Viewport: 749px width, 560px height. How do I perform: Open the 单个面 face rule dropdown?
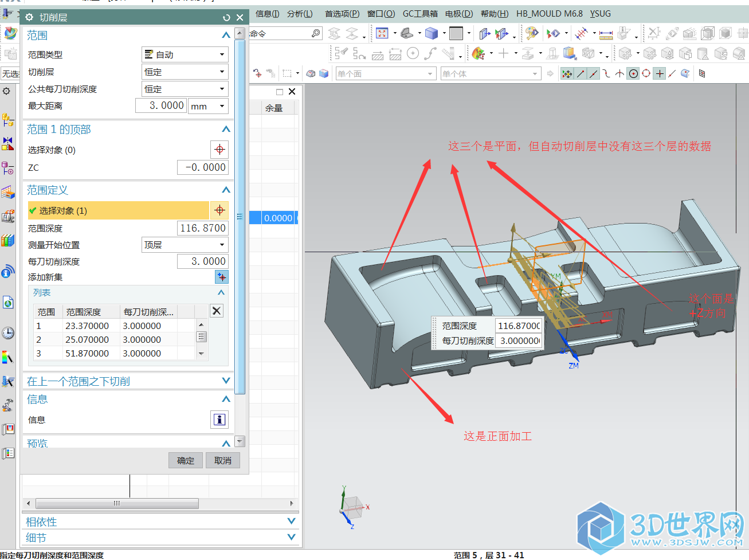[386, 73]
